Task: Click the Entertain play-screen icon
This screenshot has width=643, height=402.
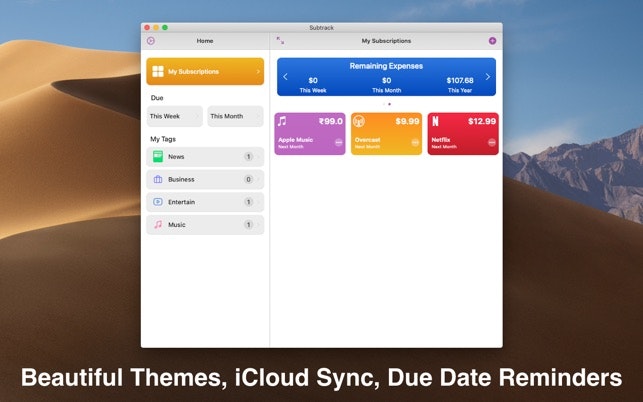Action: (x=158, y=202)
